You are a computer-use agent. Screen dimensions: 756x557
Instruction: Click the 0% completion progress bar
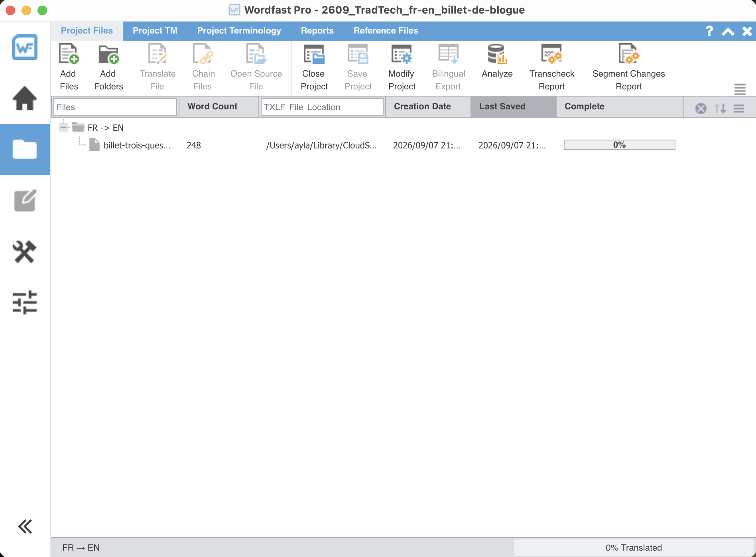coord(619,145)
